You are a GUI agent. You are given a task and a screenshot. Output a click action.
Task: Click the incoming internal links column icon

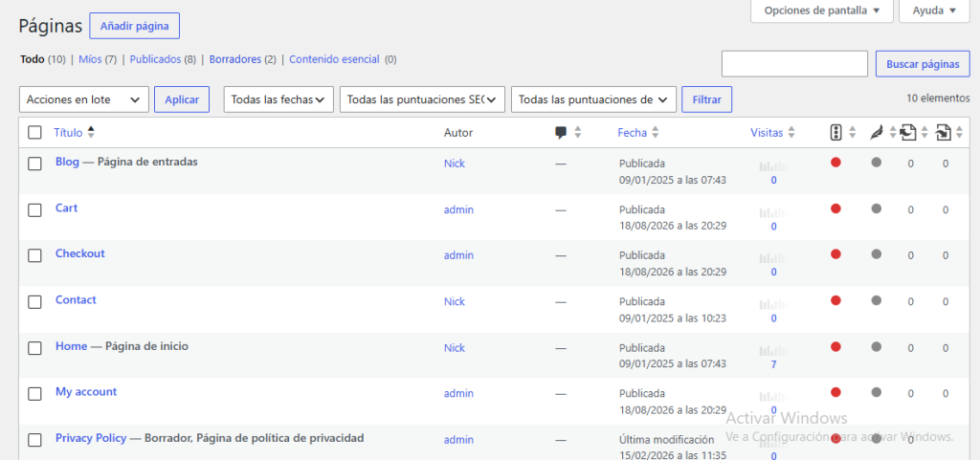[943, 132]
